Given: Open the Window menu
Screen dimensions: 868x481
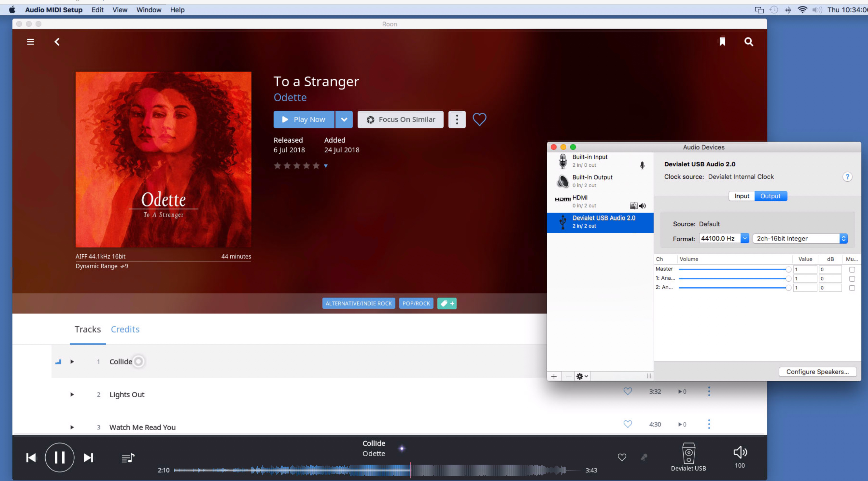Looking at the screenshot, I should (149, 10).
